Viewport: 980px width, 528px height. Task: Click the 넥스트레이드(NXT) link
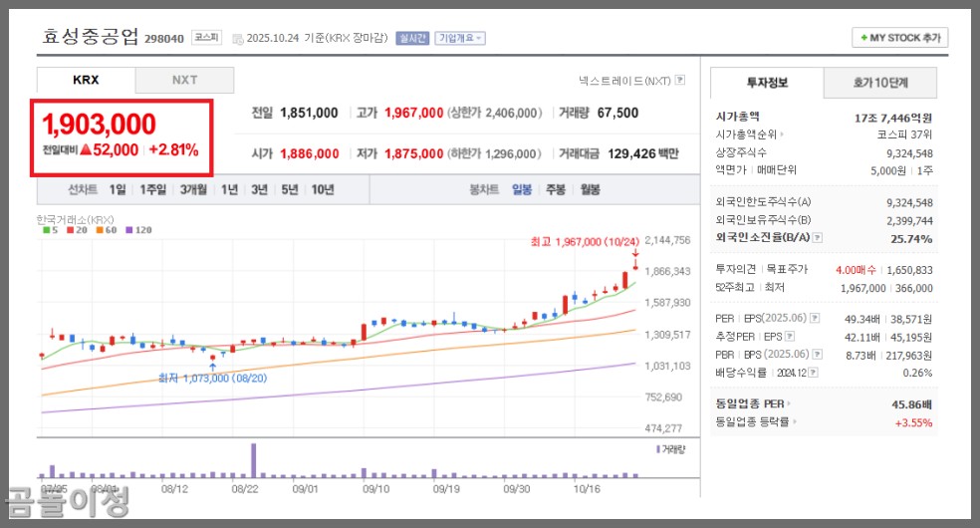pos(624,81)
